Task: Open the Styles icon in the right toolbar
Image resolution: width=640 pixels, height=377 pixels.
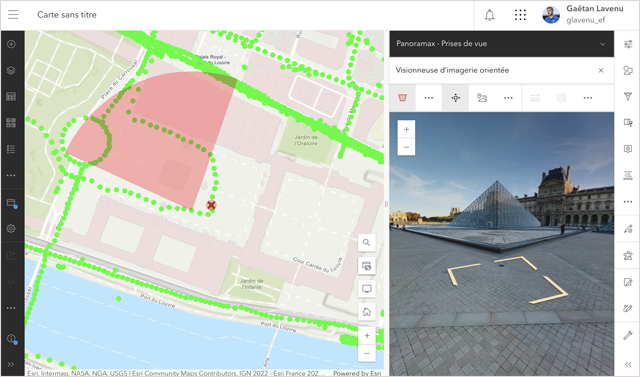Action: click(x=628, y=70)
